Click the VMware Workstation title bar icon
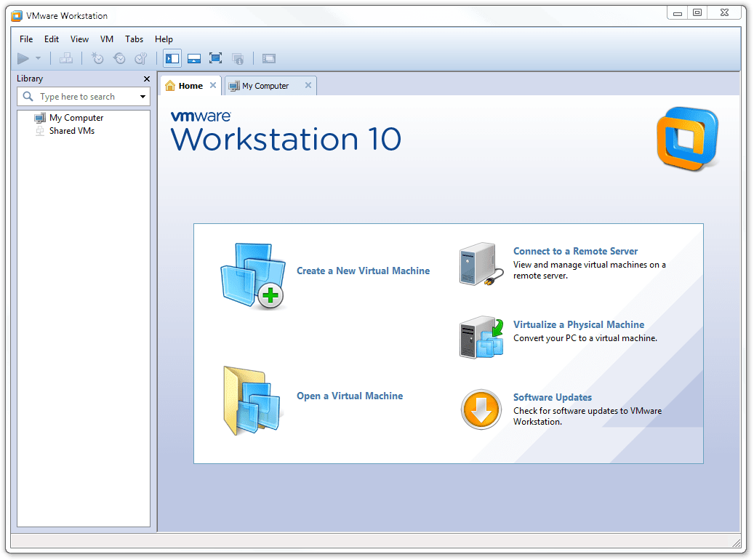Viewport: 754px width, 560px height. 17,16
